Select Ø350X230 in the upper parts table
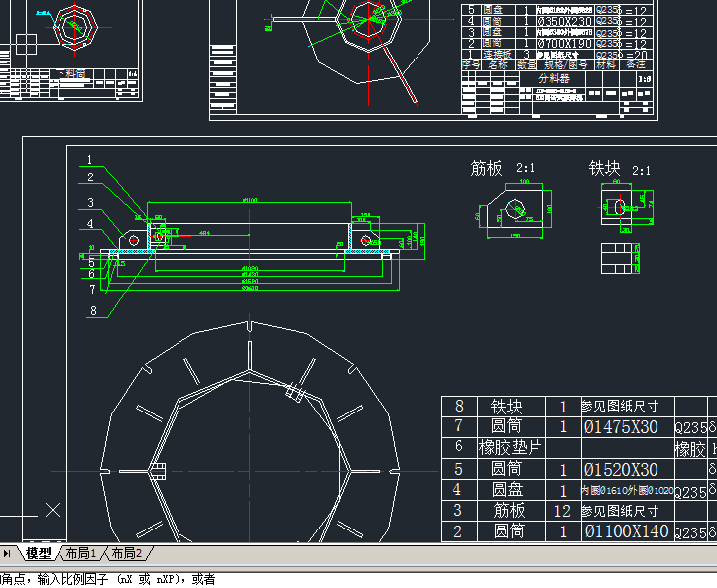This screenshot has height=588, width=717. click(564, 21)
